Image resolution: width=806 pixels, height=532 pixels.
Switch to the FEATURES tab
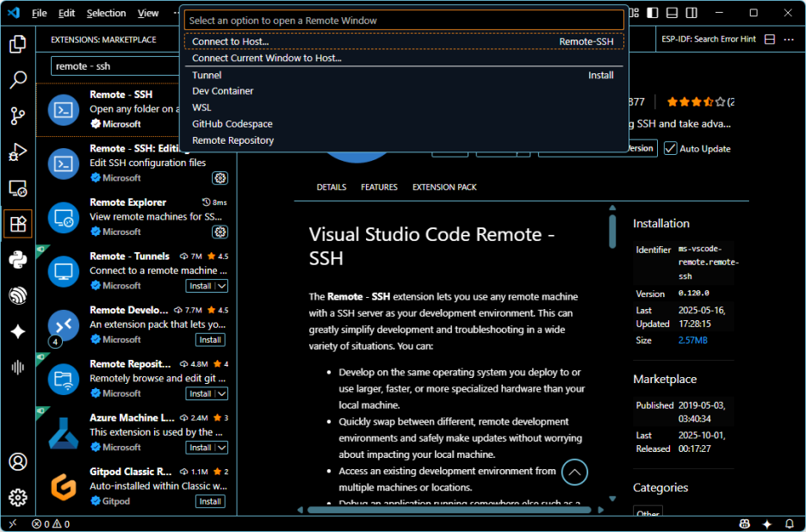pyautogui.click(x=379, y=187)
